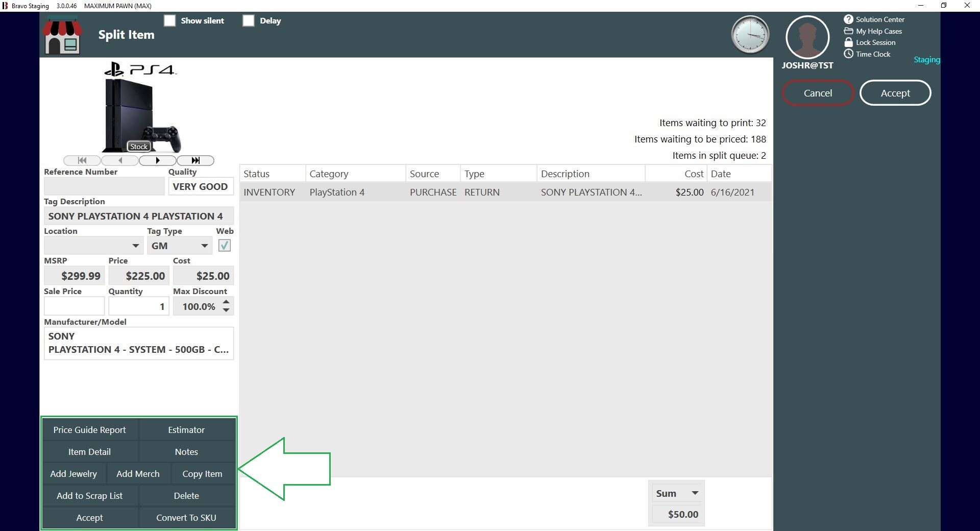Viewport: 980px width, 531px height.
Task: Go to first item image
Action: click(82, 160)
